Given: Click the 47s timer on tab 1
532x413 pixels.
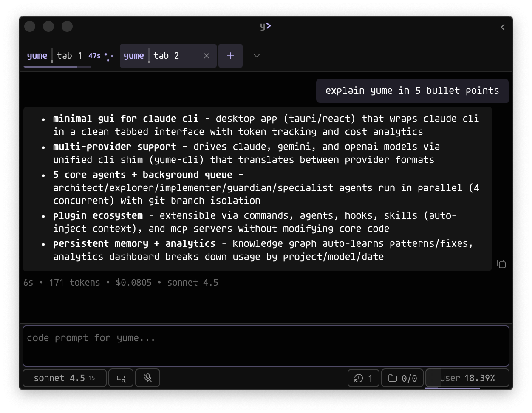Looking at the screenshot, I should pos(94,55).
